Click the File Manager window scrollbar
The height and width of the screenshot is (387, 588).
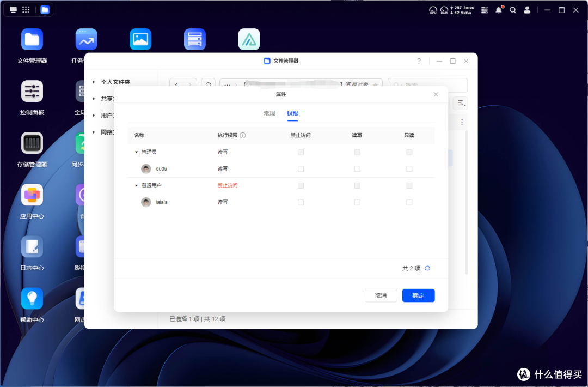(x=466, y=203)
